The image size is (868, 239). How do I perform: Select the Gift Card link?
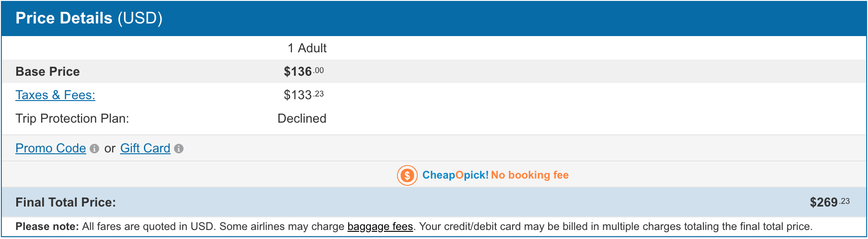point(145,148)
